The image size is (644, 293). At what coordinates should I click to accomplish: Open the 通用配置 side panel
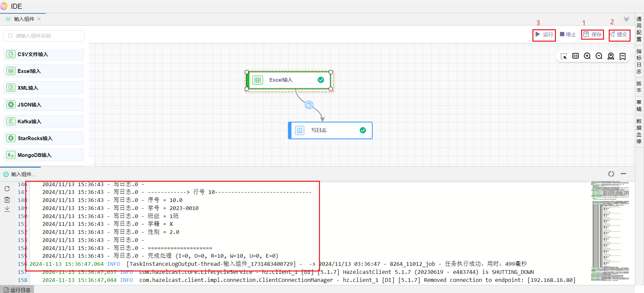point(639,29)
